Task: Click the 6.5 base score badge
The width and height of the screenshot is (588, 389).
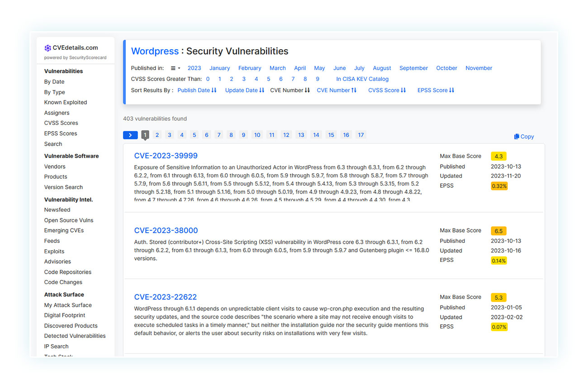Action: click(498, 231)
